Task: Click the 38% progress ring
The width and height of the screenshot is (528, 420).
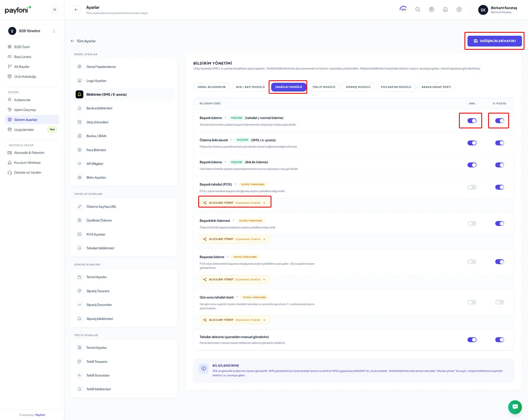Action: point(403,9)
